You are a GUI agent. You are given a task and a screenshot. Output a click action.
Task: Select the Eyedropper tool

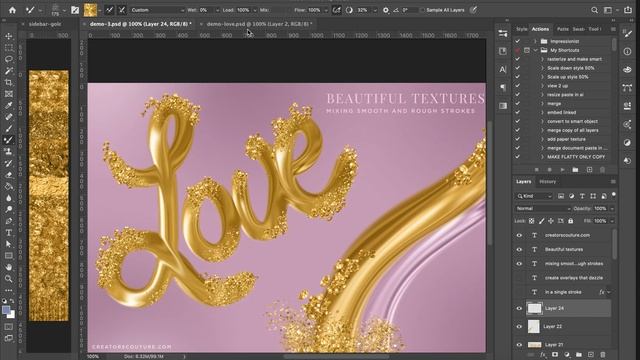point(9,105)
